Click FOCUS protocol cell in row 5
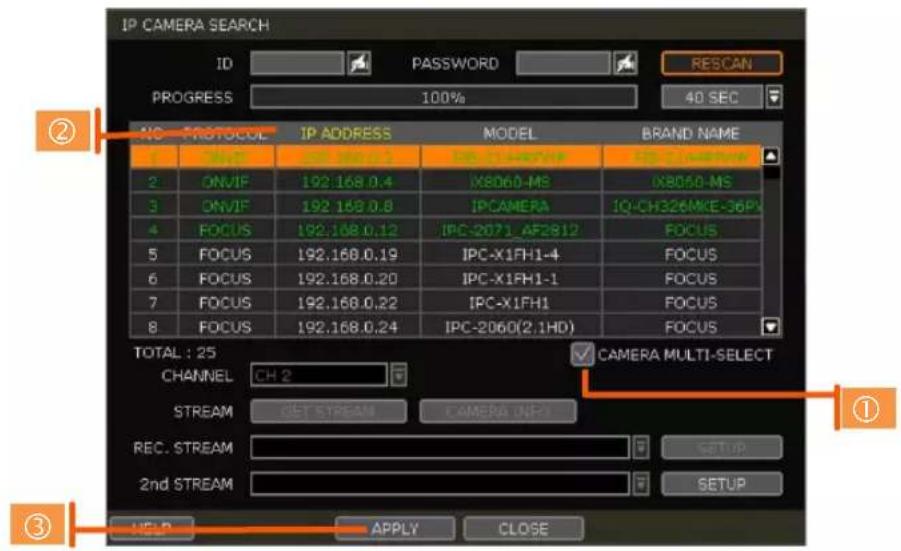Image resolution: width=901 pixels, height=551 pixels. 226,254
